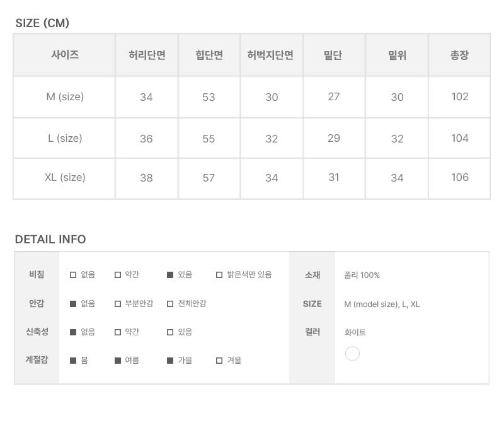Select the XL (size) row label
The width and height of the screenshot is (504, 423).
[65, 178]
